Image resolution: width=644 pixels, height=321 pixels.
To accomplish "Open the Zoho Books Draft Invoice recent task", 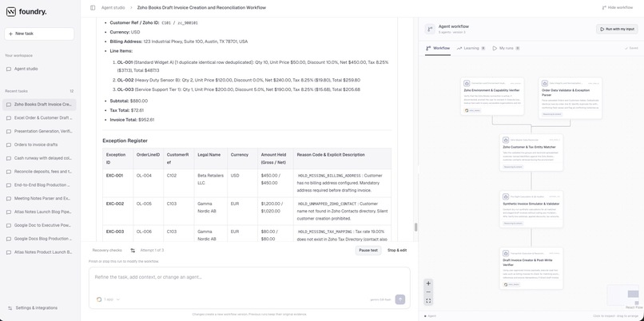I will [x=39, y=105].
